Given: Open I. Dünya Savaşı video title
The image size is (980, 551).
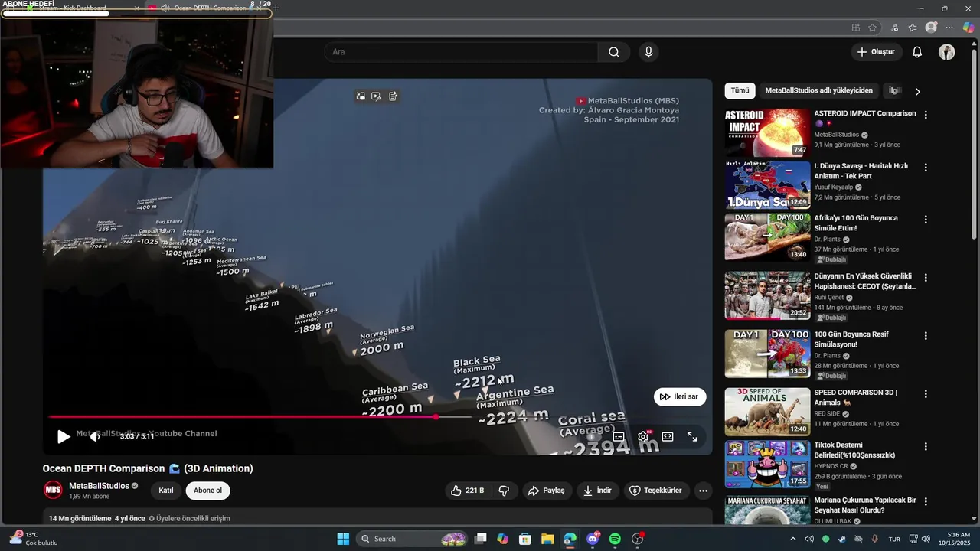Looking at the screenshot, I should pyautogui.click(x=861, y=171).
